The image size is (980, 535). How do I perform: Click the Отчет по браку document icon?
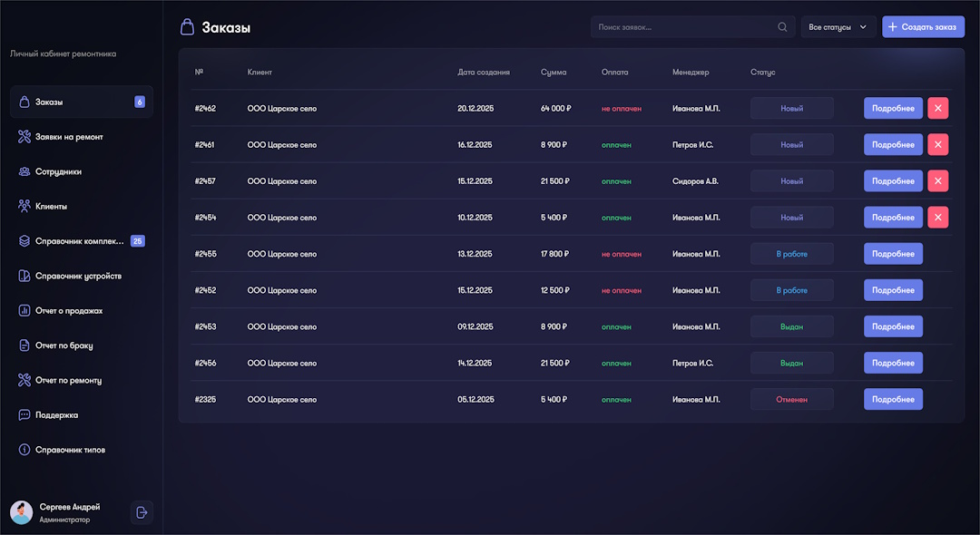pyautogui.click(x=24, y=345)
